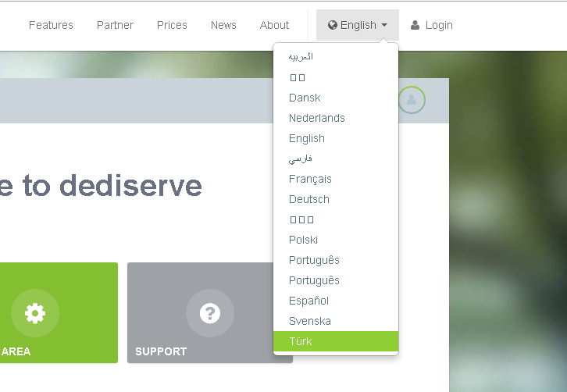
Task: Click the globe icon in language selector
Action: [x=333, y=25]
